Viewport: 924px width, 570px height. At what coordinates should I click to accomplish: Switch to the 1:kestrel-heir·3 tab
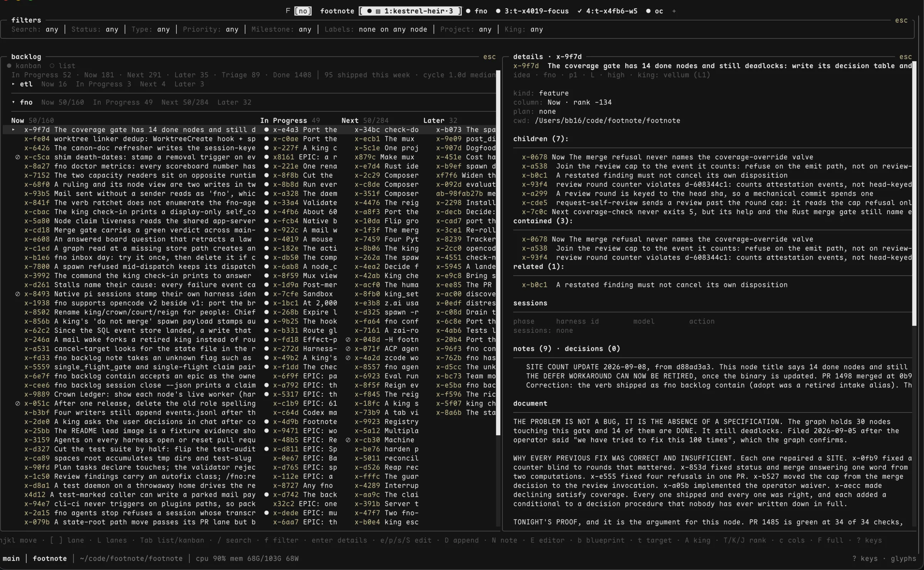pos(410,11)
